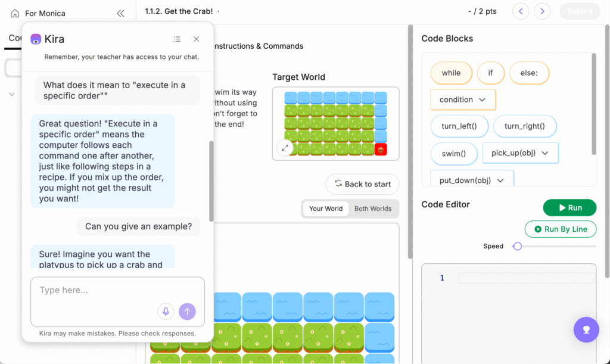This screenshot has height=364, width=610.
Task: Click the microphone voice input icon
Action: 166,311
